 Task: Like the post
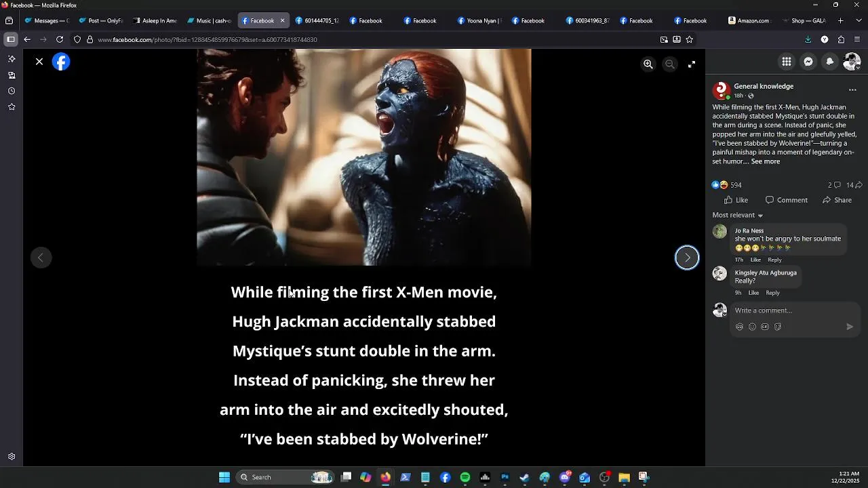(x=736, y=200)
